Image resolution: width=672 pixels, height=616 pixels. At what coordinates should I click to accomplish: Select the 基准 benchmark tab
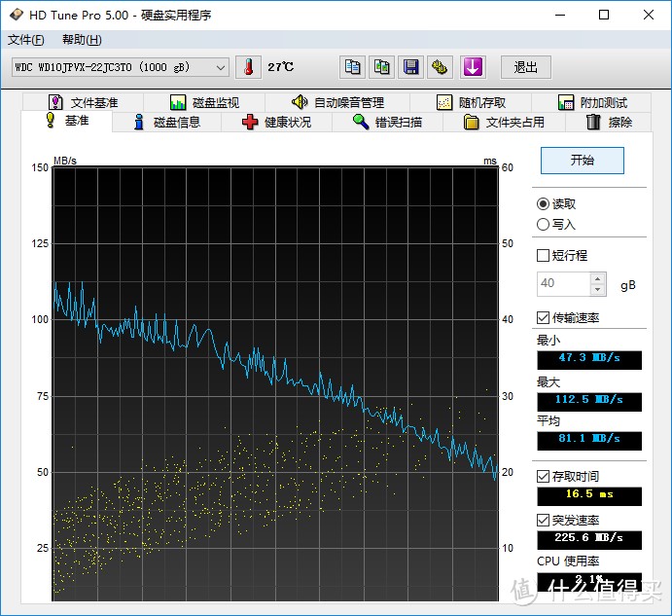[67, 121]
